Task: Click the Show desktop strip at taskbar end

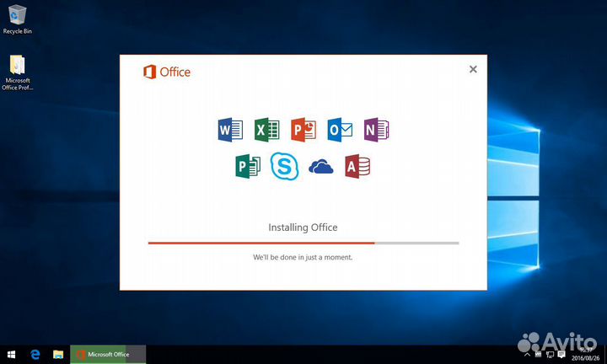Action: coord(604,355)
